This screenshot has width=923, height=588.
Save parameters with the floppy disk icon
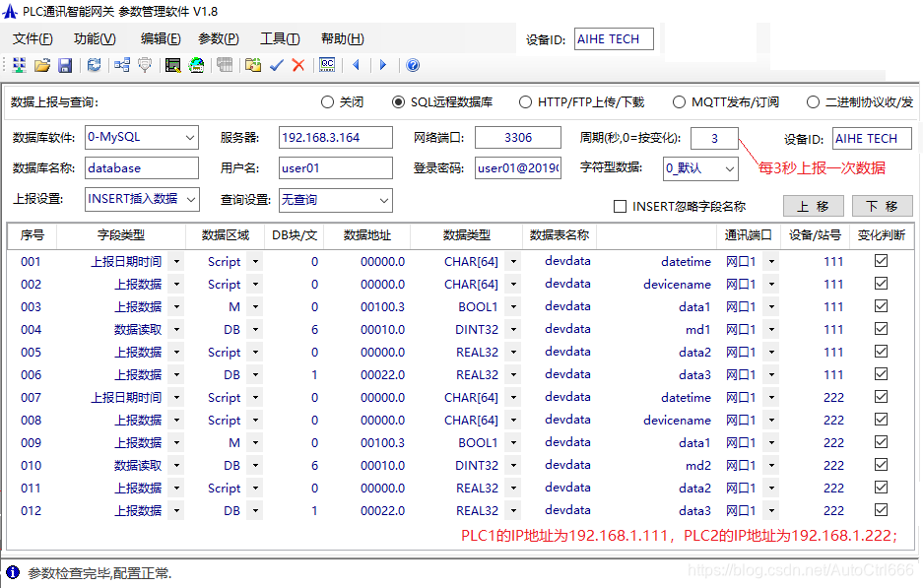click(65, 65)
